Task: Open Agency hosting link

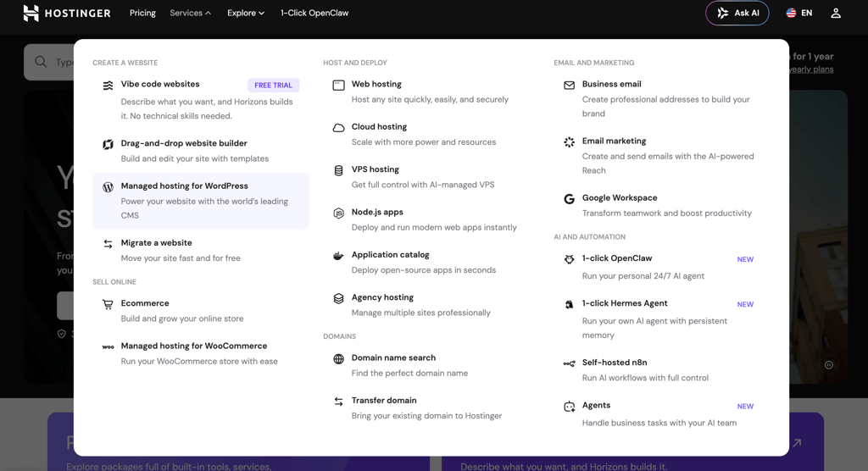Action: [x=382, y=296]
